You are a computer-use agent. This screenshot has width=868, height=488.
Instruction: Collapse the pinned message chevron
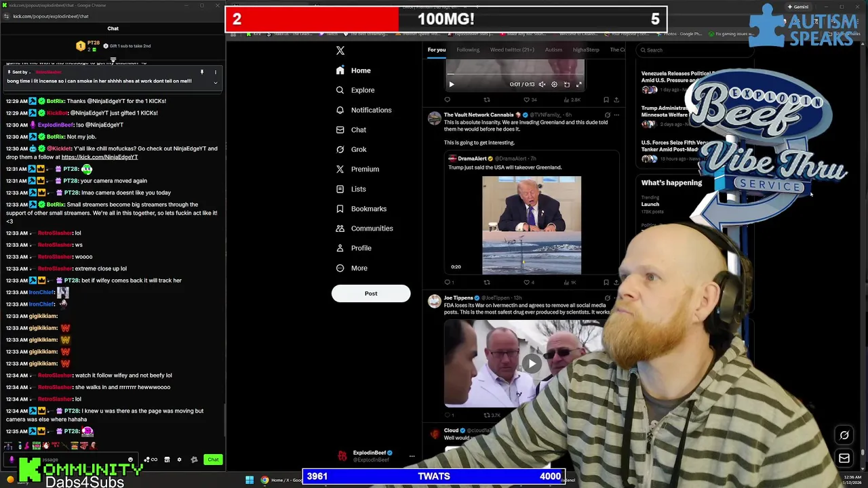[x=216, y=83]
